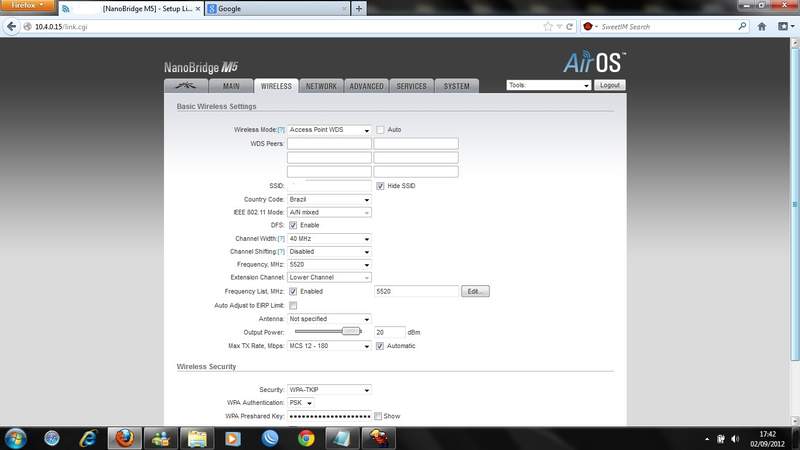Open the Frequency MHz dropdown
The image size is (800, 450).
pos(329,265)
